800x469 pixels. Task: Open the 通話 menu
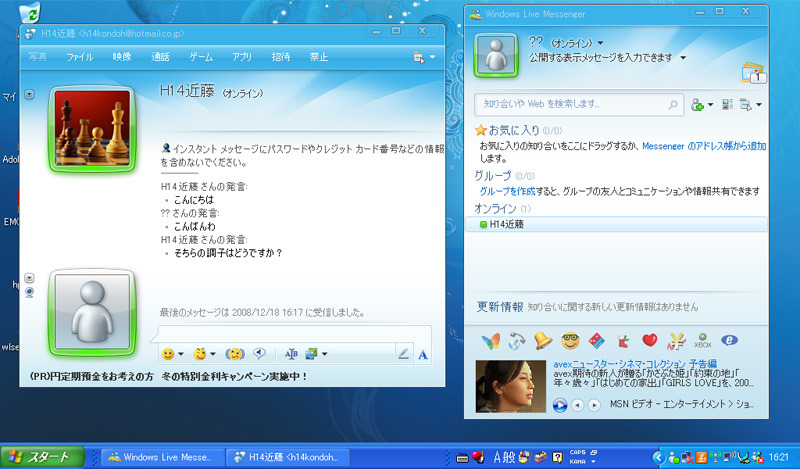click(160, 57)
